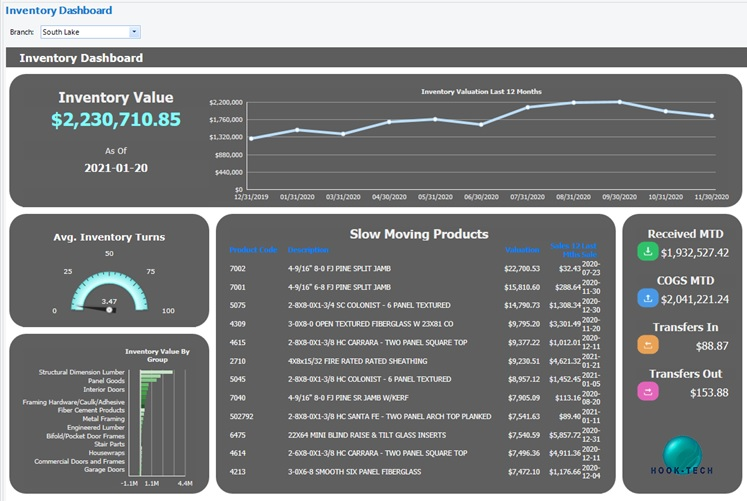Viewport: 747px width, 501px height.
Task: Click description 3-0X6-8 SMOOTH SIX PANEL FIBERGLASS
Action: pos(354,471)
